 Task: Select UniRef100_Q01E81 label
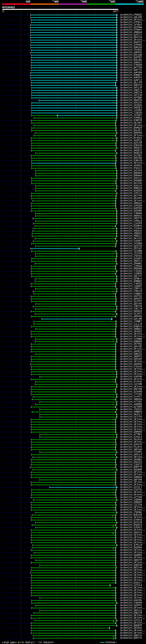click(131, 105)
